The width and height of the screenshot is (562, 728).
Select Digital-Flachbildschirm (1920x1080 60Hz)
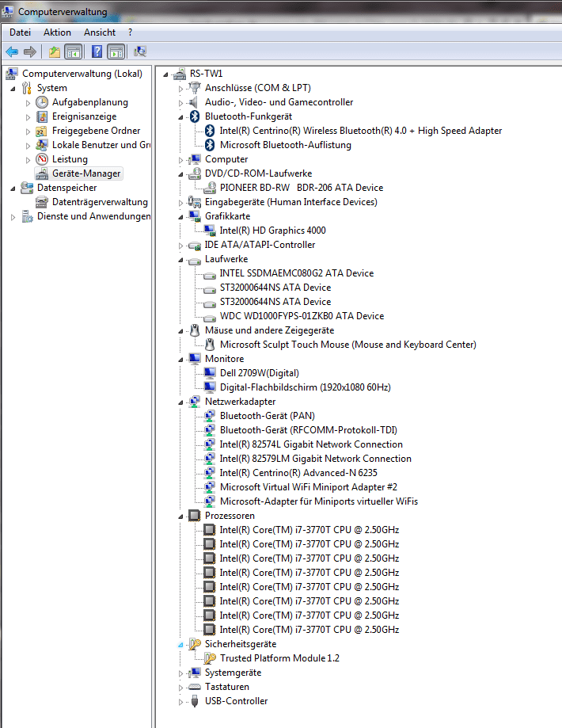(x=306, y=387)
